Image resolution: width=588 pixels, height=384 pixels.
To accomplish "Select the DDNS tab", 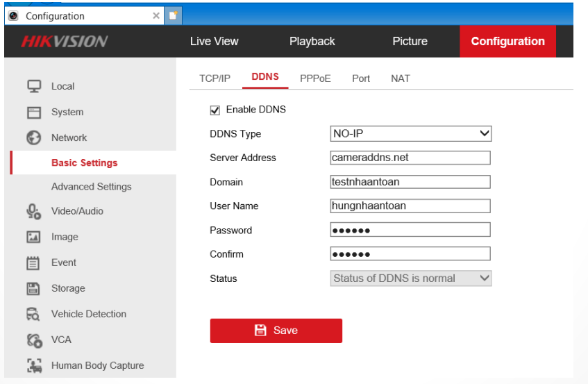I will pos(265,77).
